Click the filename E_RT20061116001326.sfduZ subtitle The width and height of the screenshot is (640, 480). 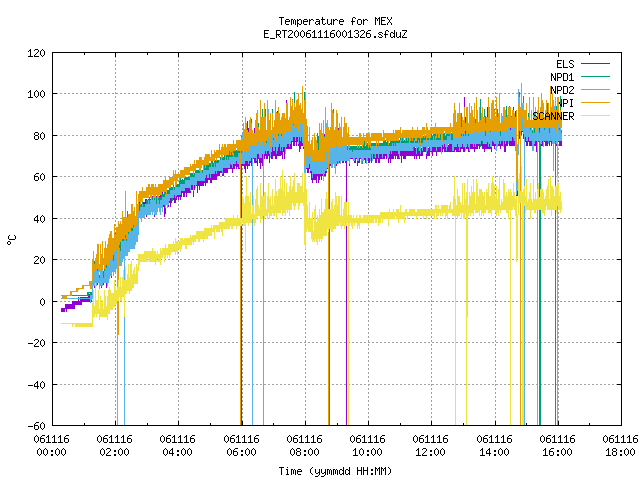click(335, 34)
